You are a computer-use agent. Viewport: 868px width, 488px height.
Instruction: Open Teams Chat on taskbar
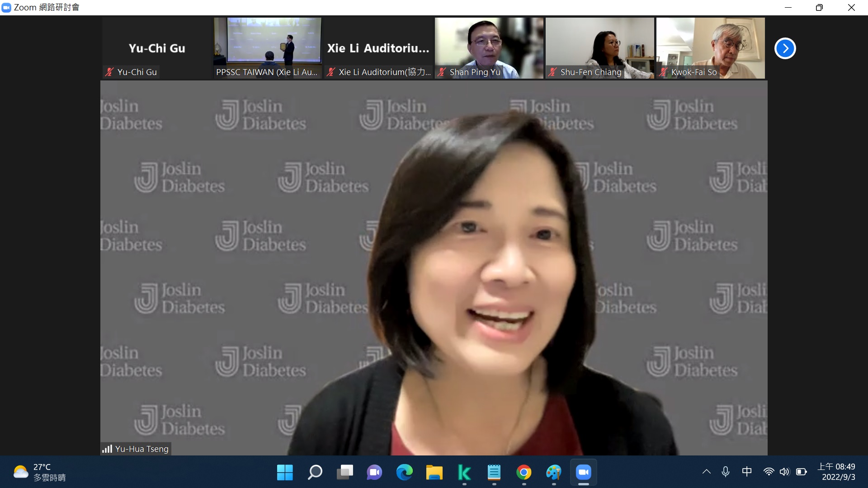coord(374,473)
